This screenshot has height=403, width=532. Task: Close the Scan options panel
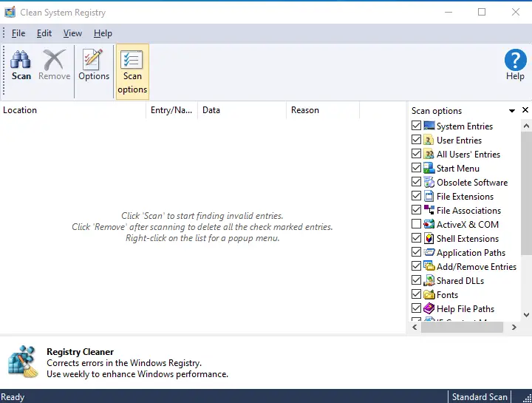[x=525, y=110]
